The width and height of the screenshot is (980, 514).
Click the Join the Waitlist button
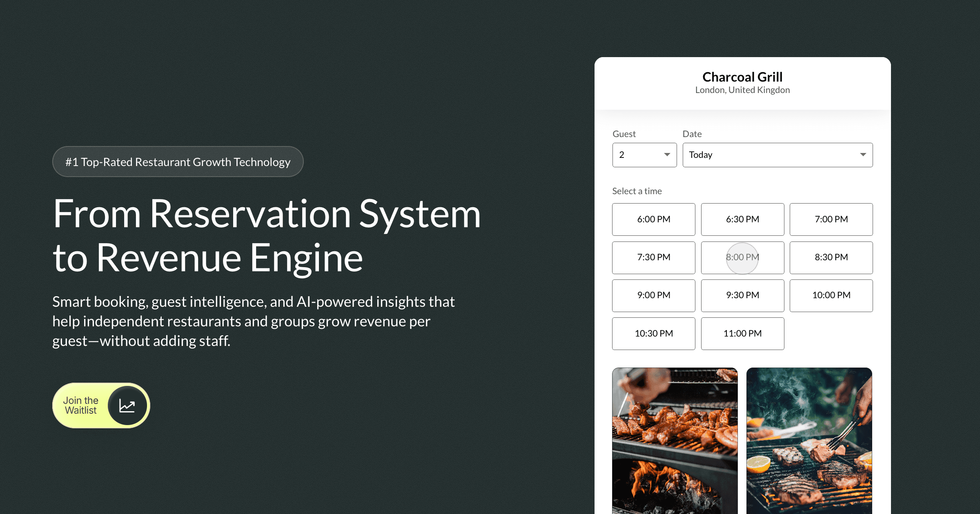click(x=82, y=405)
